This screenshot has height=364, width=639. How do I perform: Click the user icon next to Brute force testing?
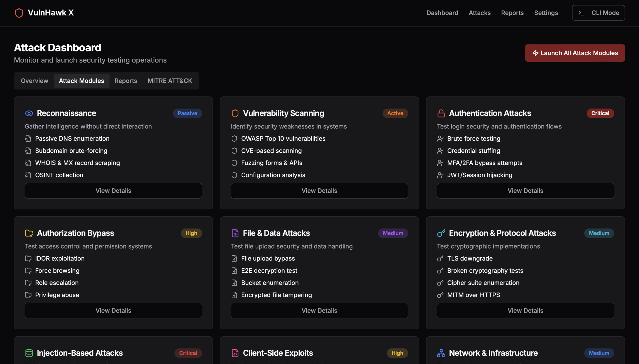pyautogui.click(x=440, y=138)
